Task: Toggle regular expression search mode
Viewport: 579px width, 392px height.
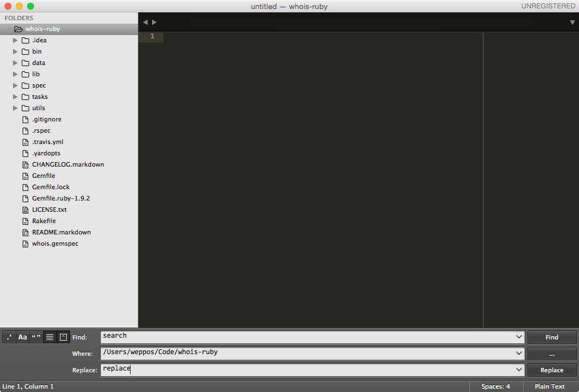Action: 8,337
